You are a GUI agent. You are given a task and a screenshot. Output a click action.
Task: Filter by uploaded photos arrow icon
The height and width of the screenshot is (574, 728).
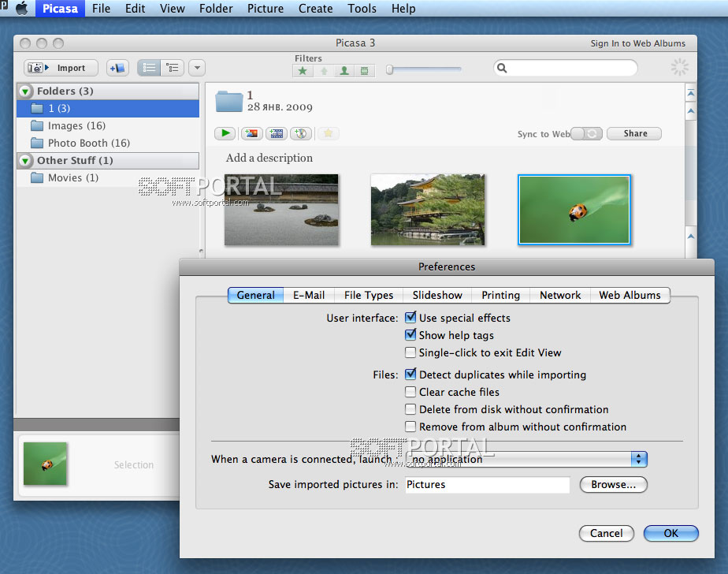click(x=324, y=71)
